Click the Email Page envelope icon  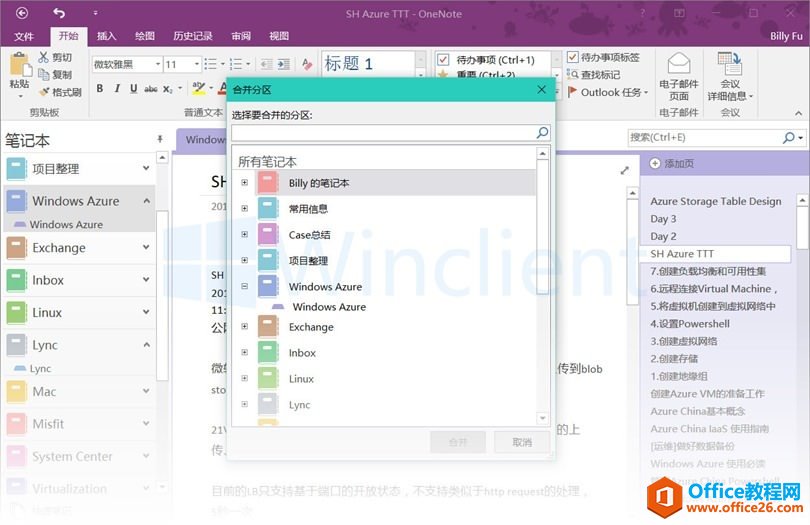pos(679,64)
